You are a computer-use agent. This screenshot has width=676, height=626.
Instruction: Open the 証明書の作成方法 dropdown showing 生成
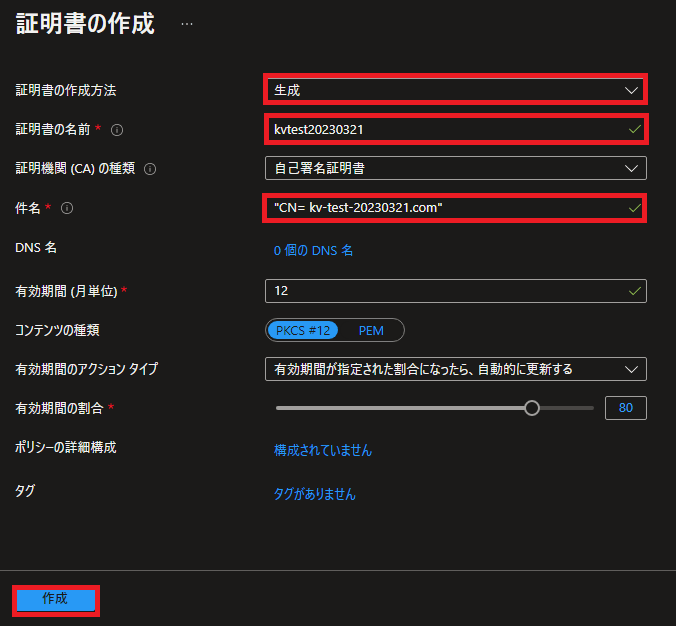point(455,90)
